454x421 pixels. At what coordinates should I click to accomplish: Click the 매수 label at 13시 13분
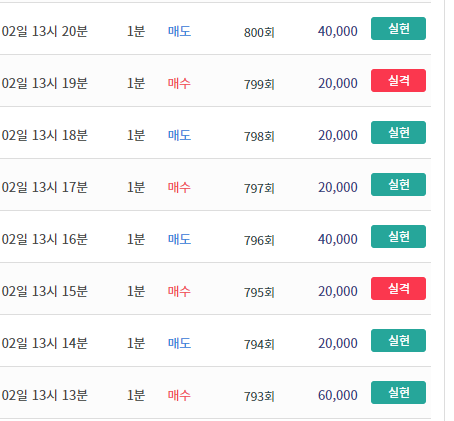tap(179, 395)
